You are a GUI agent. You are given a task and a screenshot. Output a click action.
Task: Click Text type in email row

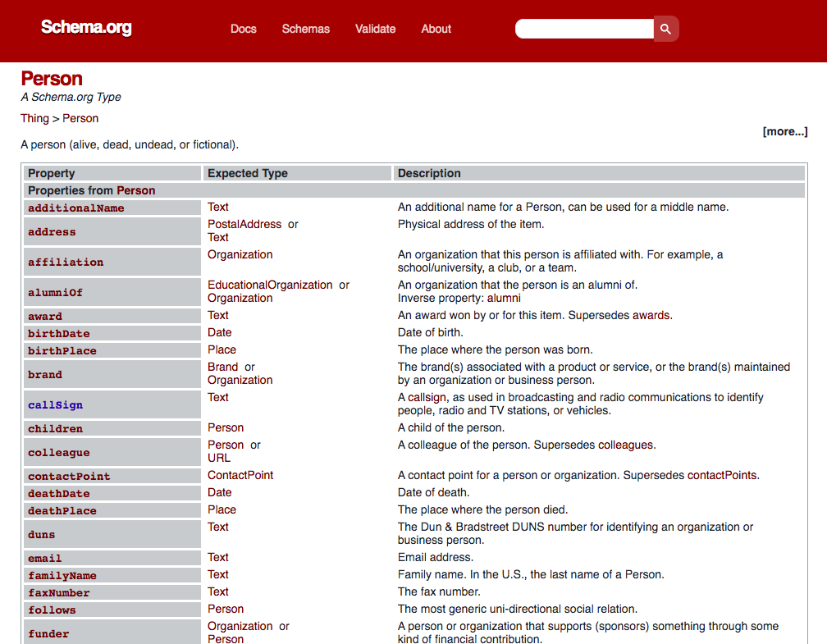click(218, 557)
